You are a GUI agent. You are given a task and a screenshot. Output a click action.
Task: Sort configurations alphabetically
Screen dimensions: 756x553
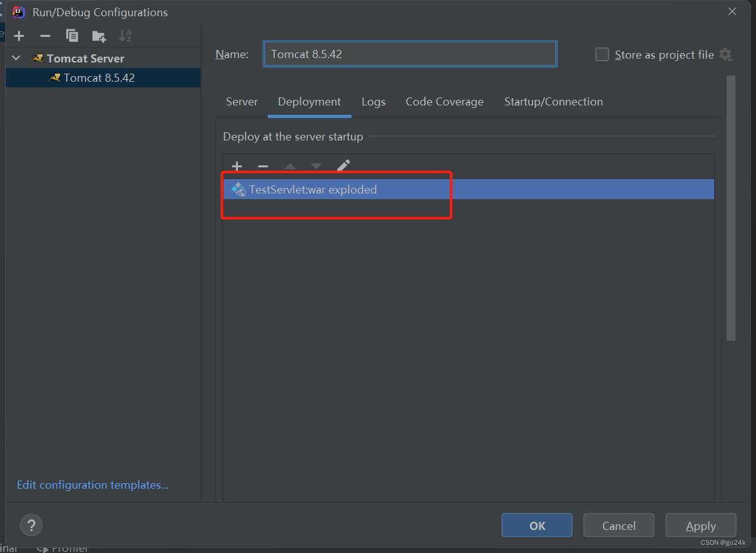pyautogui.click(x=125, y=36)
